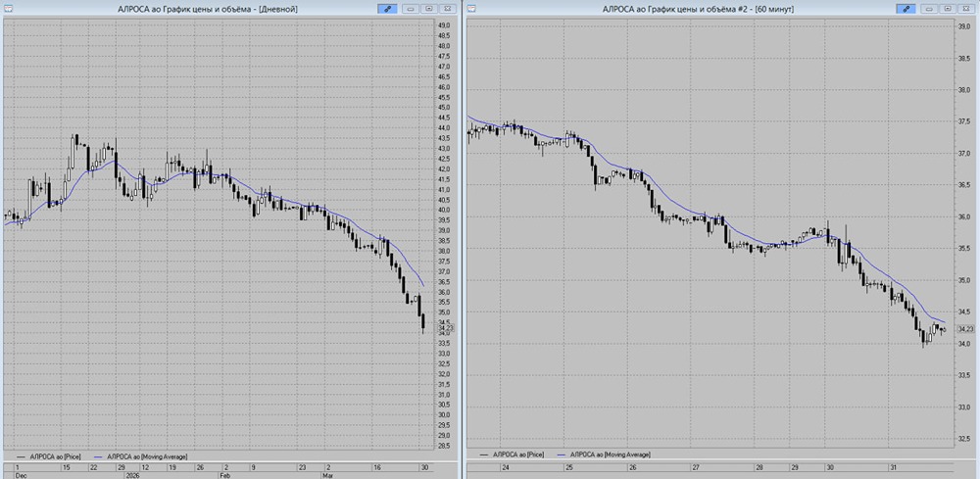The height and width of the screenshot is (479, 980).
Task: Click the 36,0 price axis label in 60 минут chart
Action: pos(964,216)
